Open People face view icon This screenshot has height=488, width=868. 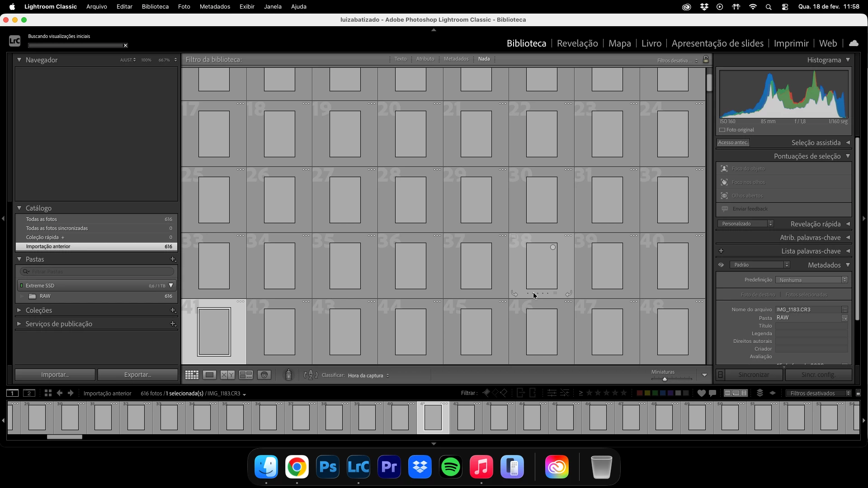pos(264,375)
